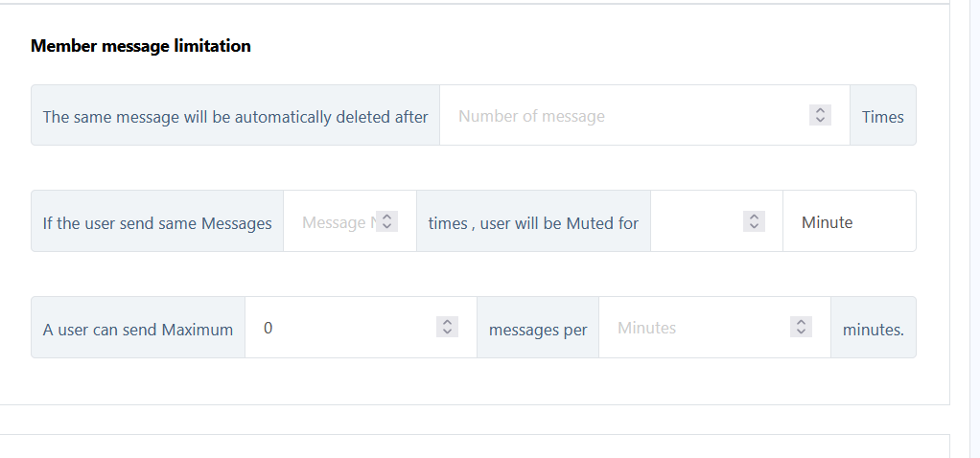Click the up arrow in Number of message field
The image size is (980, 458).
[820, 110]
